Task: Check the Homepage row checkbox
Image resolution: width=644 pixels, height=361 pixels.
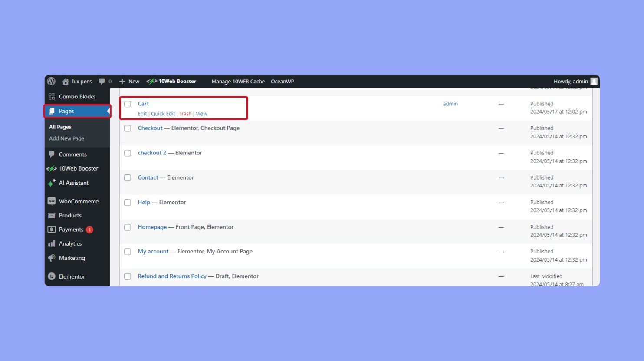Action: tap(128, 227)
